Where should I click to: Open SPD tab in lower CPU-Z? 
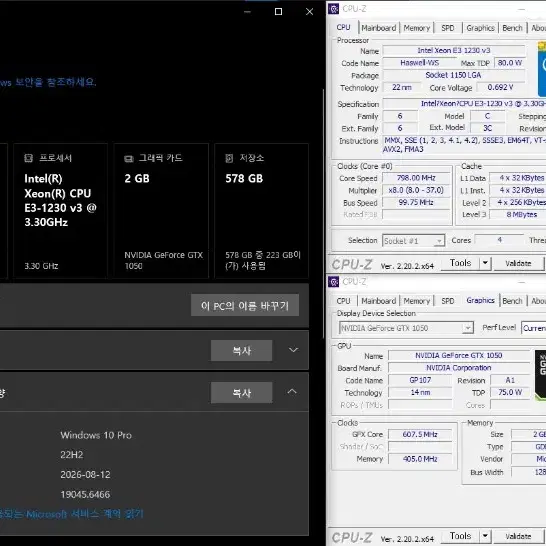(x=447, y=301)
